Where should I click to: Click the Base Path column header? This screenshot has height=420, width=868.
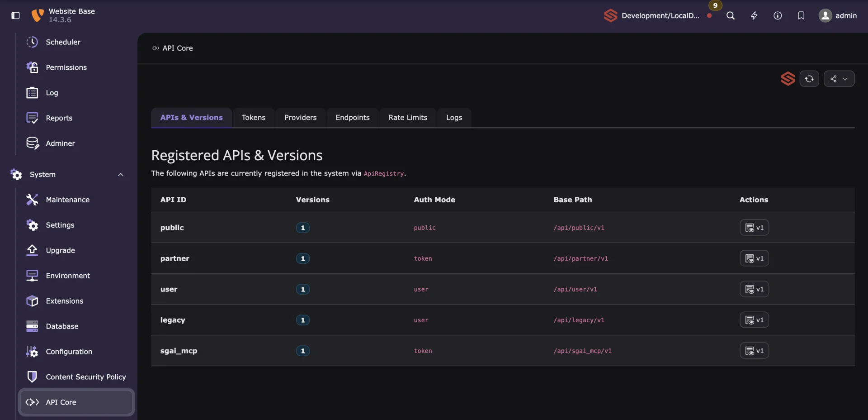tap(573, 200)
